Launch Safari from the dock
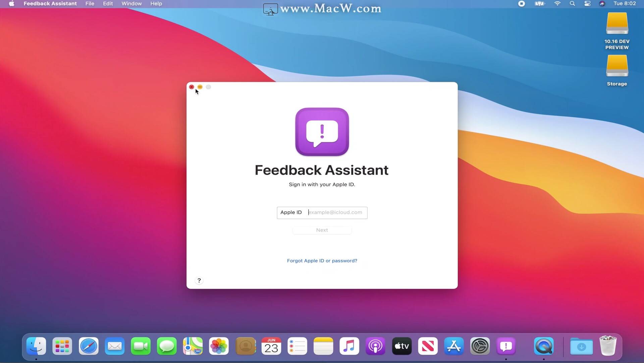The image size is (644, 363). tap(89, 346)
